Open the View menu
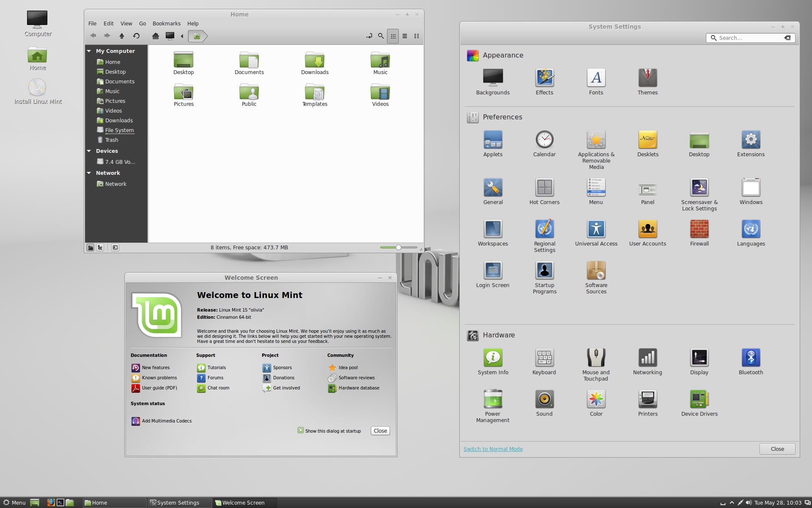 tap(126, 23)
